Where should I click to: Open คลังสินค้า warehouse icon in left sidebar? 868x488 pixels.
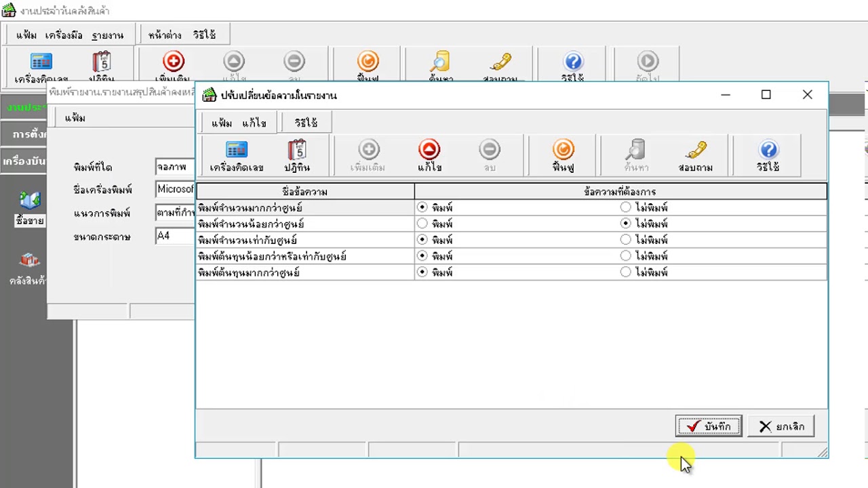(x=30, y=260)
